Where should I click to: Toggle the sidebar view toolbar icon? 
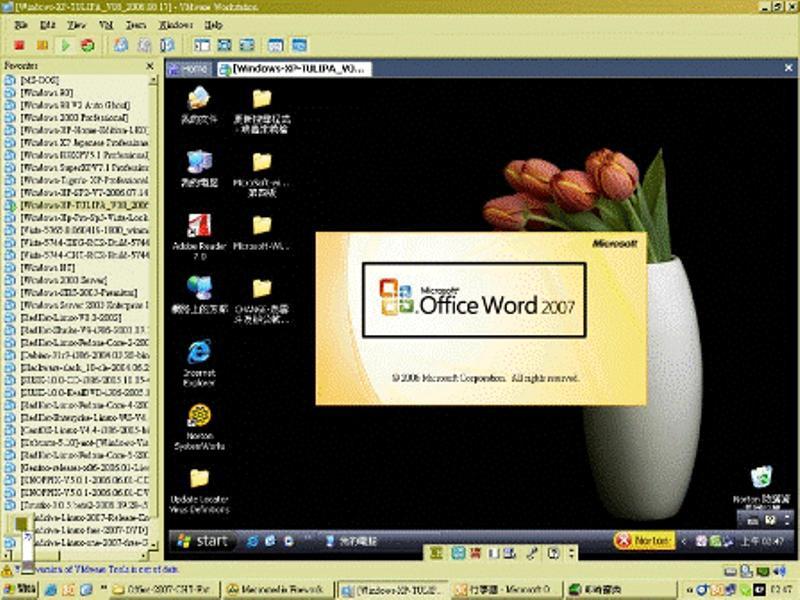202,45
